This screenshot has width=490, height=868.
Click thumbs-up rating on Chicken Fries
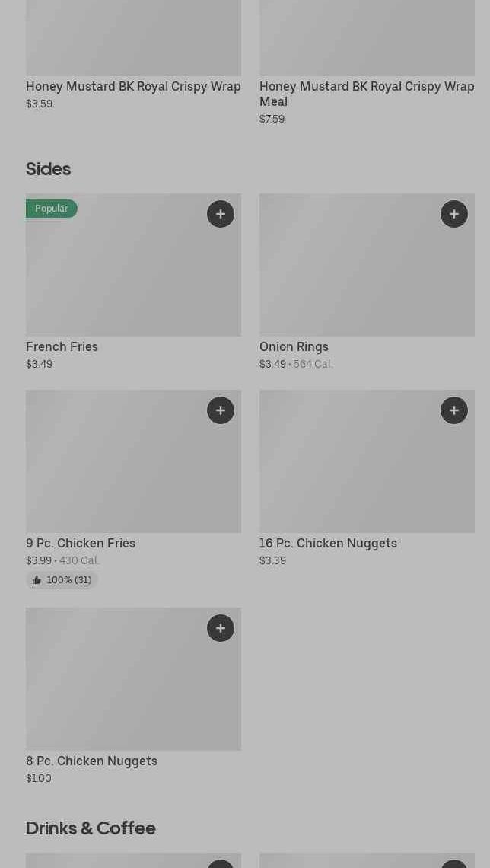point(62,580)
